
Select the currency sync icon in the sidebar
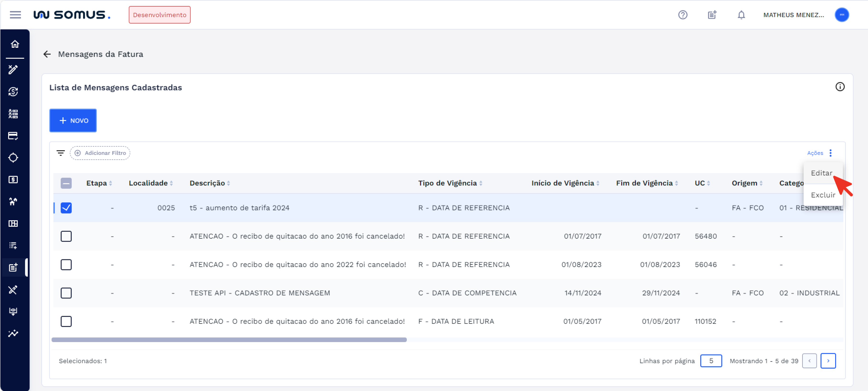(x=13, y=91)
